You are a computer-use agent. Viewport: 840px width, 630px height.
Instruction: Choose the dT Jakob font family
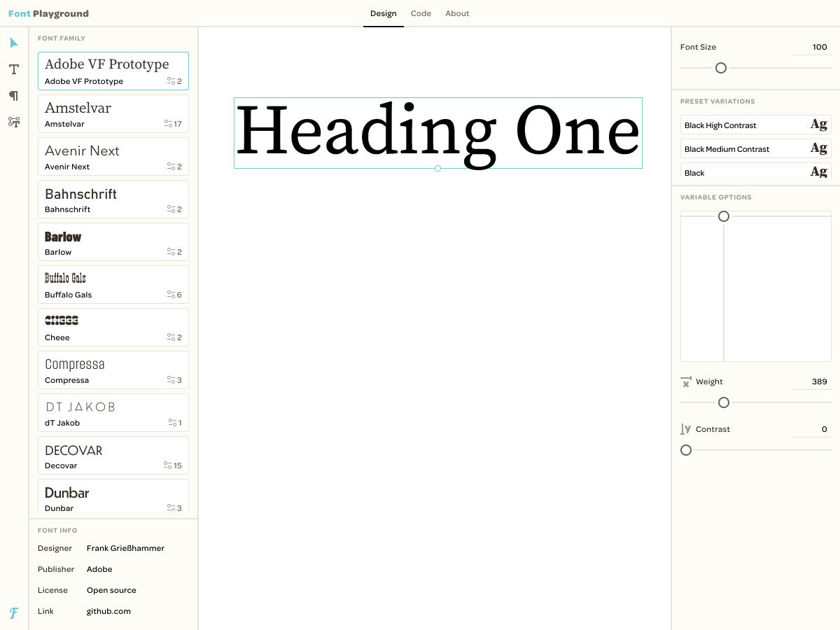[113, 412]
